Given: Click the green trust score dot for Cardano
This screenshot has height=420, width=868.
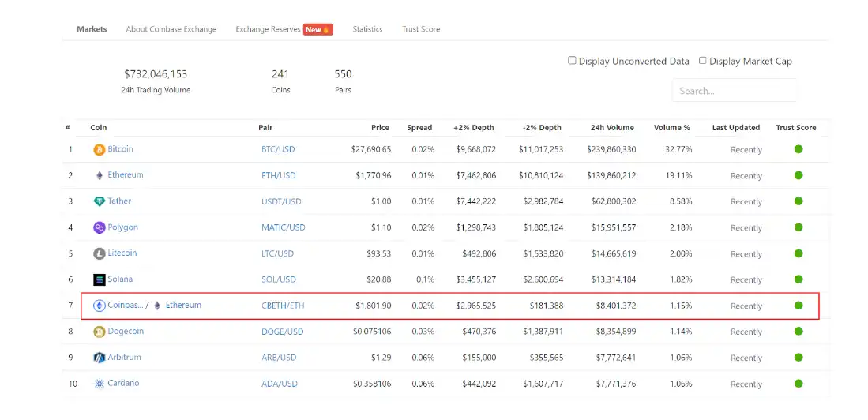Looking at the screenshot, I should pos(798,383).
